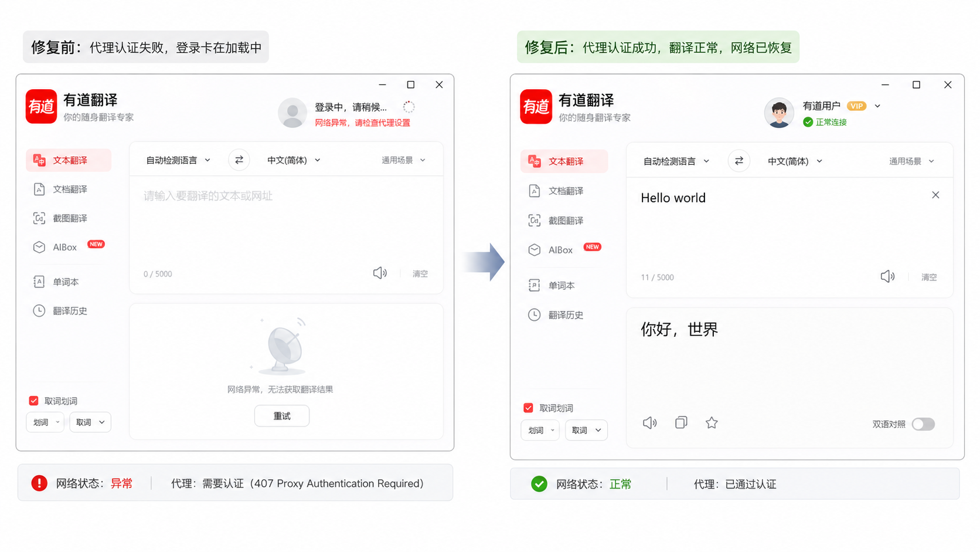Click the Hello world source text
The width and height of the screenshot is (980, 552).
[673, 198]
